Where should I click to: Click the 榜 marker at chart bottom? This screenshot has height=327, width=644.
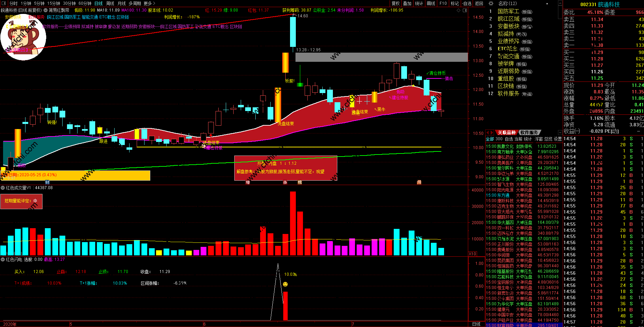(x=300, y=182)
